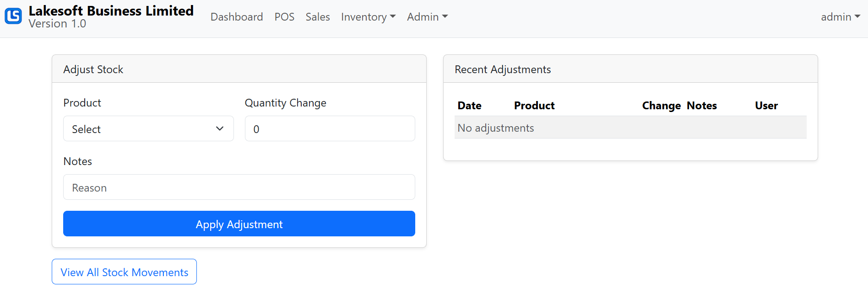Focus the Quantity Change field
The height and width of the screenshot is (299, 868).
pos(330,128)
